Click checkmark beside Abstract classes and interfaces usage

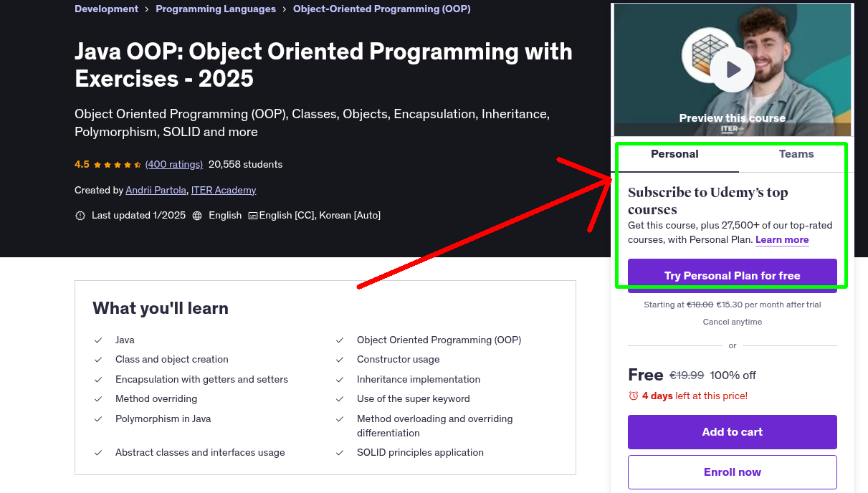coord(98,453)
